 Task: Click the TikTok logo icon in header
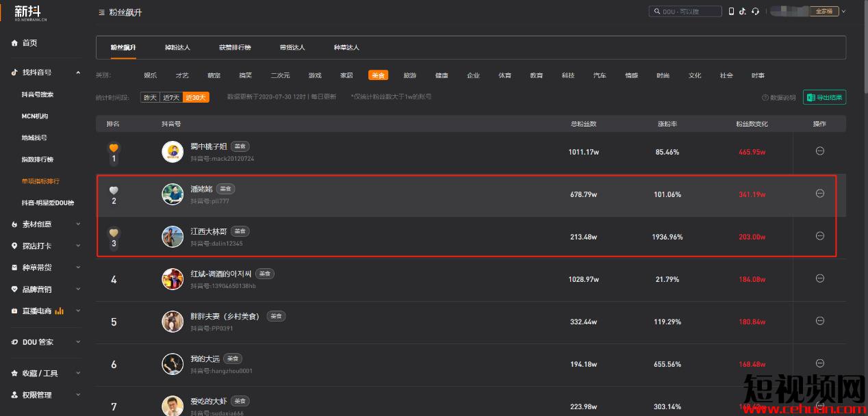(743, 12)
